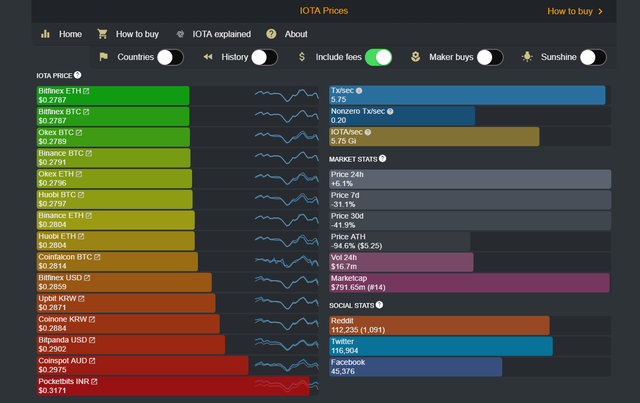Open external link icon for Huobi ETH
This screenshot has height=403, width=640.
[81, 236]
